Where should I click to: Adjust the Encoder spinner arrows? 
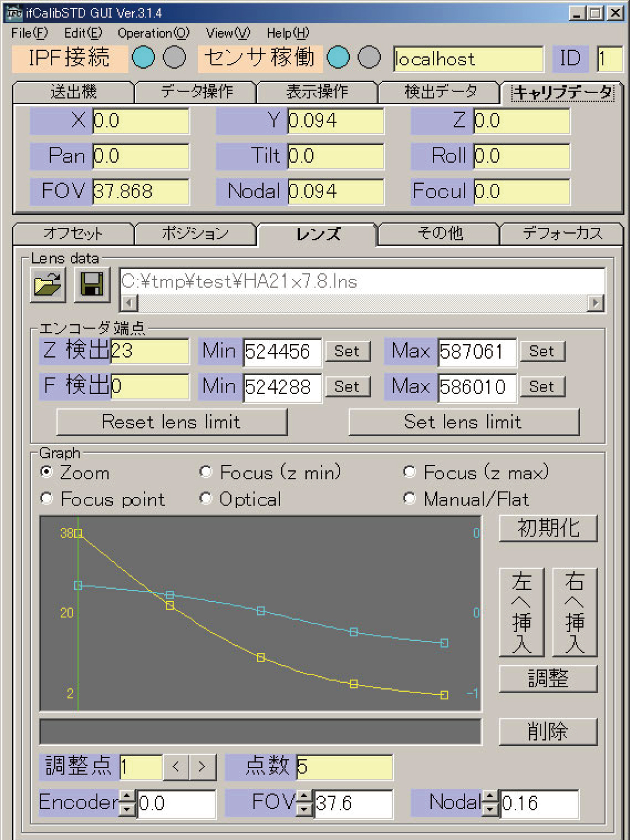point(127,803)
